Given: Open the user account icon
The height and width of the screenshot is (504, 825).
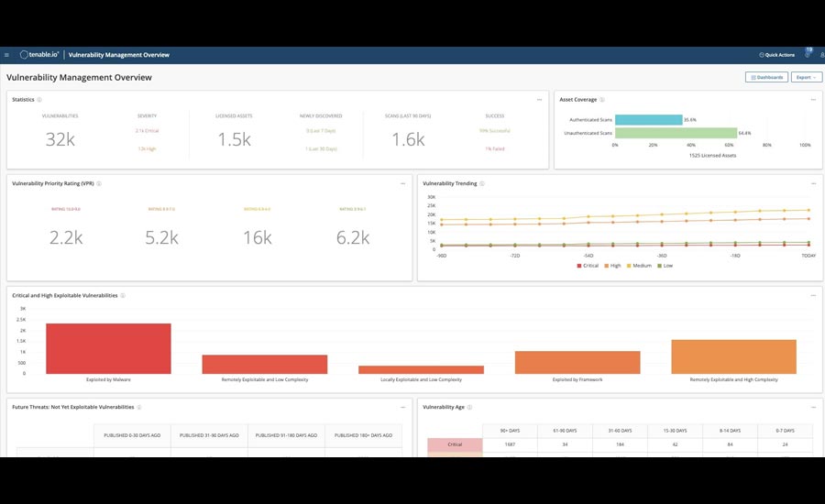Looking at the screenshot, I should (x=821, y=55).
